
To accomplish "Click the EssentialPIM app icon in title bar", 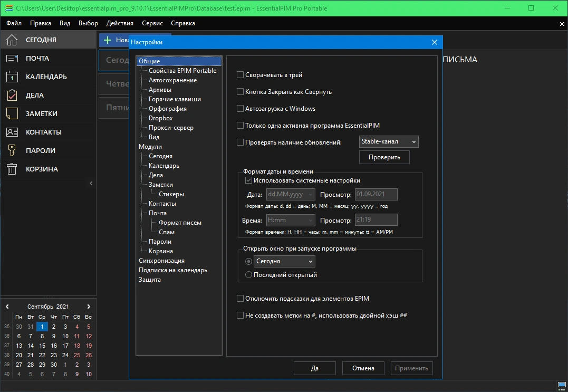I will tap(9, 8).
